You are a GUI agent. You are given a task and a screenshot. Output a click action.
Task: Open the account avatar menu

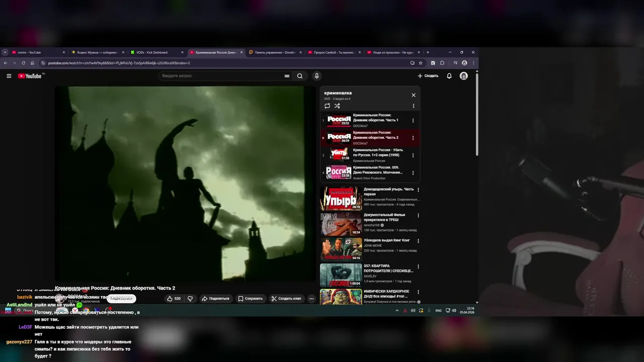464,76
